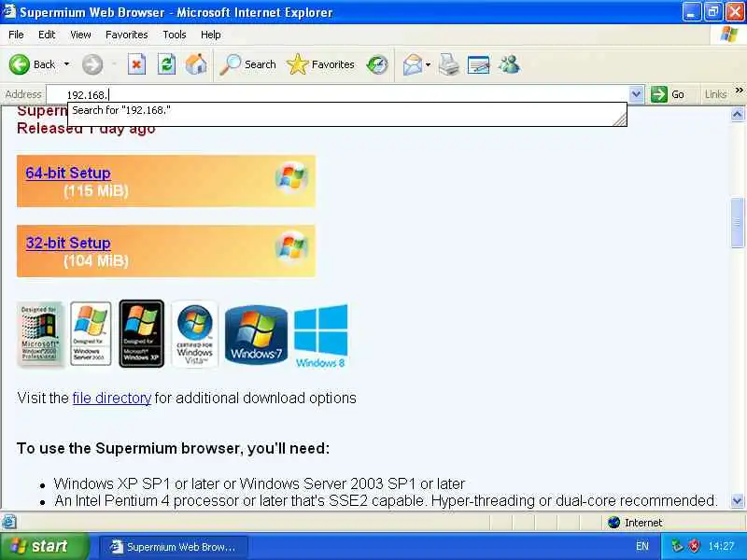Click inside the Address bar field
The height and width of the screenshot is (560, 747).
[x=337, y=94]
